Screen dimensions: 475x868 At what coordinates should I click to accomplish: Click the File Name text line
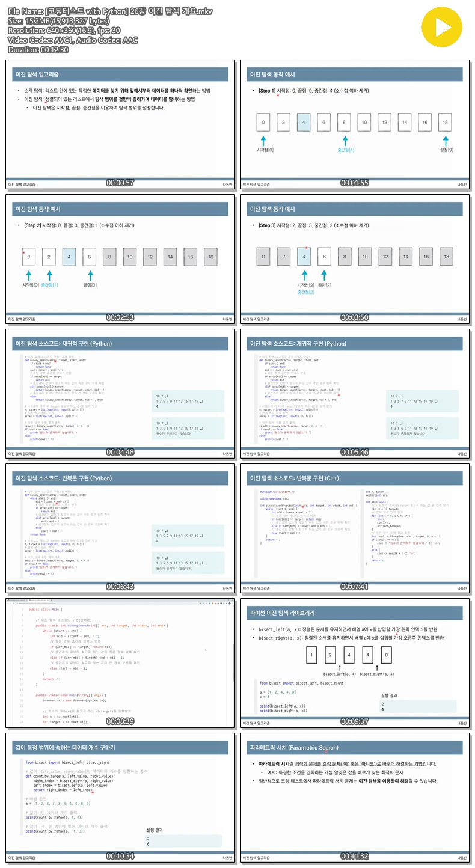click(111, 11)
